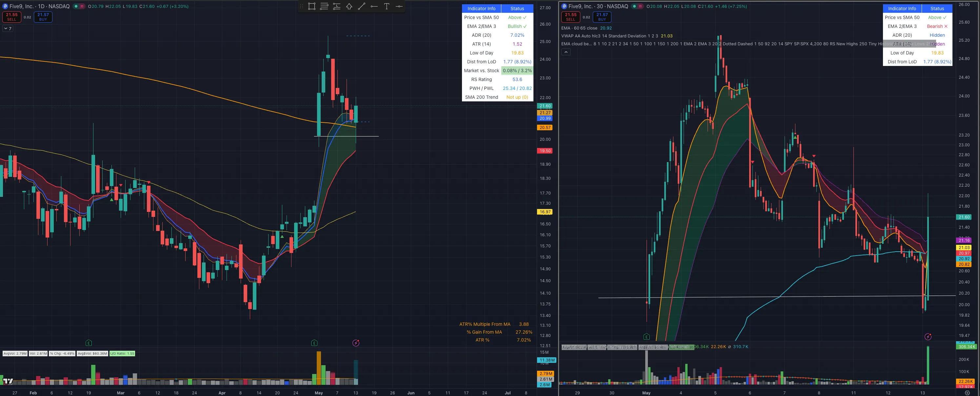980x396 pixels.
Task: Choose the long position level tool marked L
Action: click(x=337, y=7)
